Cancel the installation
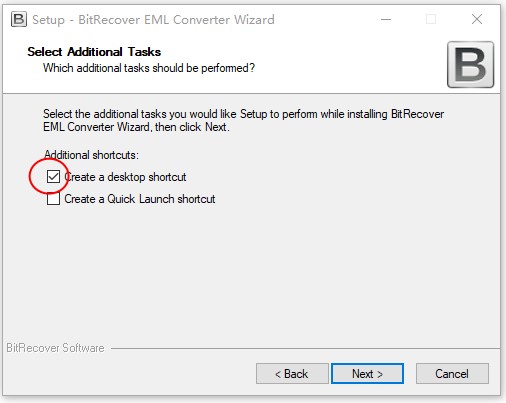The image size is (506, 403). pos(452,374)
